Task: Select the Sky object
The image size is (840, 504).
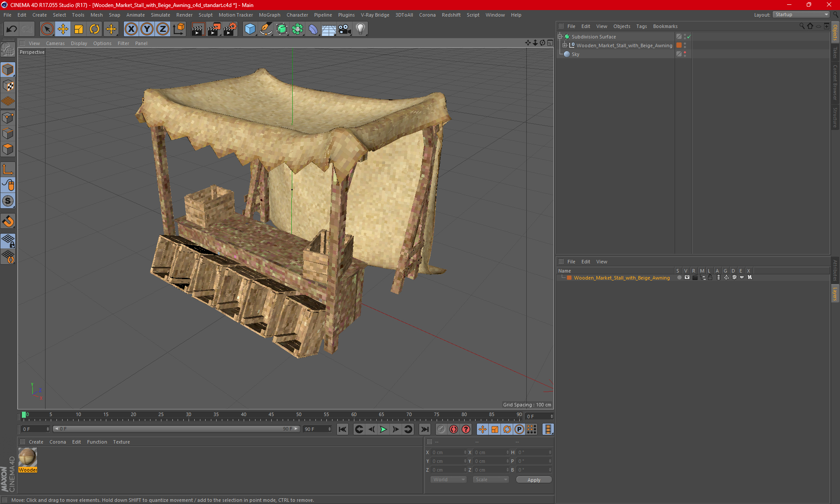Action: (x=575, y=54)
